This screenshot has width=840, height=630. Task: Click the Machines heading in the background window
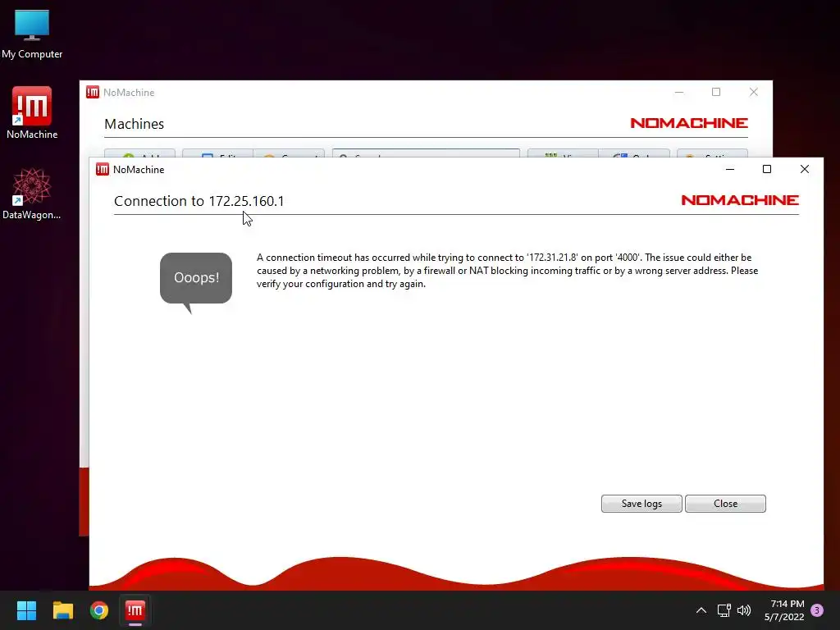[134, 124]
